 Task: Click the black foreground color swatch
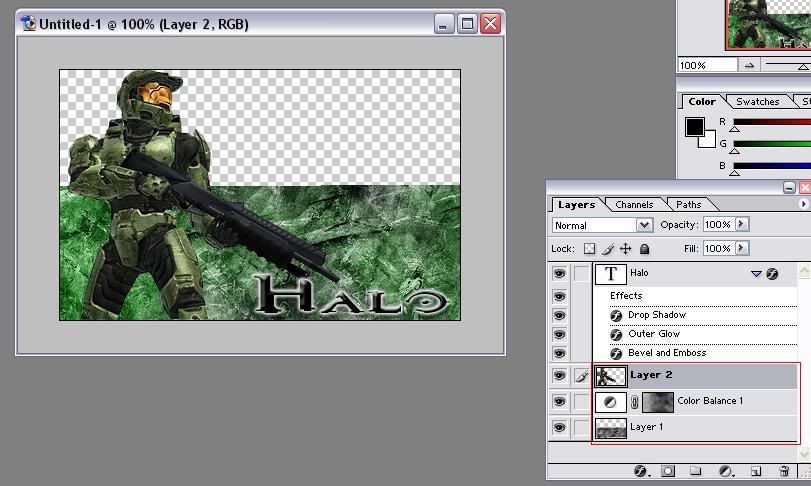[694, 127]
